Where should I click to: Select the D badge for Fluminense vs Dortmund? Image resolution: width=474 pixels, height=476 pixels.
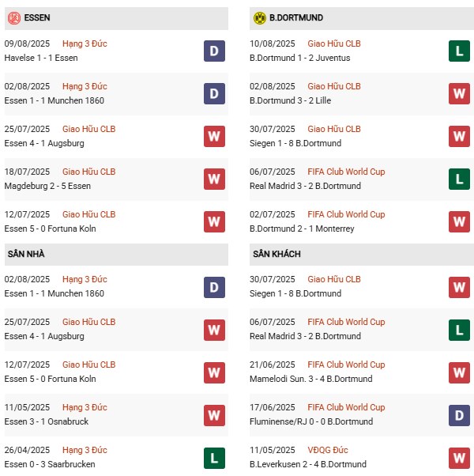(459, 414)
